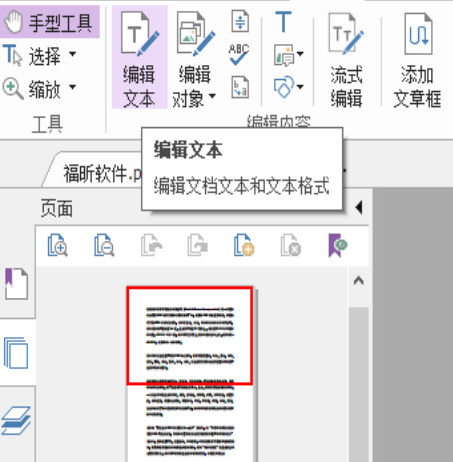This screenshot has width=453, height=462.
Task: Expand the add shapes dropdown arrow
Action: coord(300,87)
